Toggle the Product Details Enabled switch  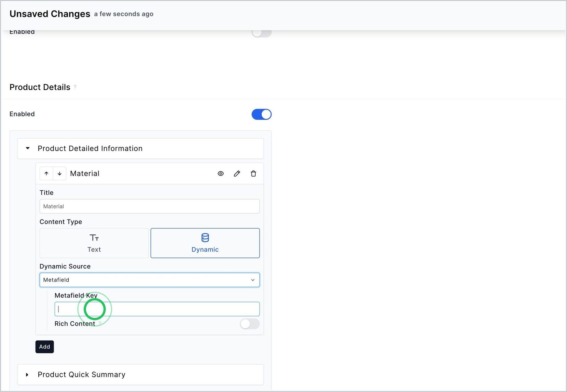click(x=262, y=114)
